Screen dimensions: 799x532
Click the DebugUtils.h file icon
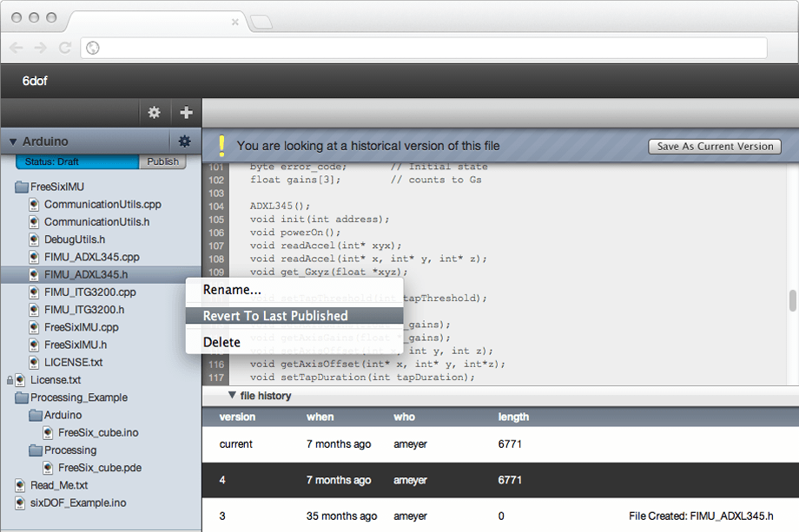click(34, 240)
